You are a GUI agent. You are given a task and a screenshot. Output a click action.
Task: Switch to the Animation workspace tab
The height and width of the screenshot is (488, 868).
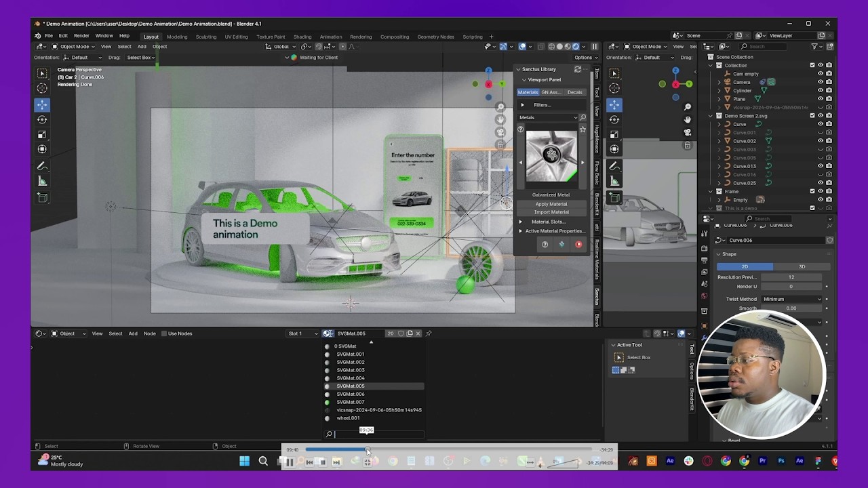(x=331, y=37)
